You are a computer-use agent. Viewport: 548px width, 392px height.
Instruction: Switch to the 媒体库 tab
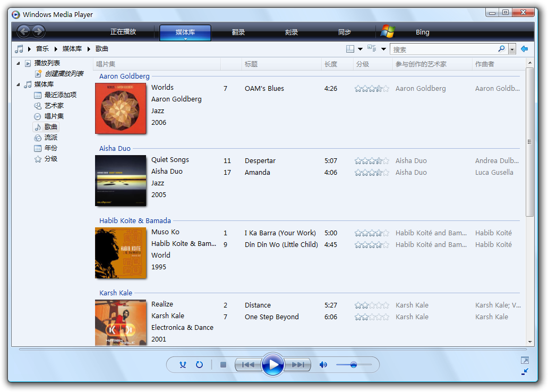coord(185,32)
